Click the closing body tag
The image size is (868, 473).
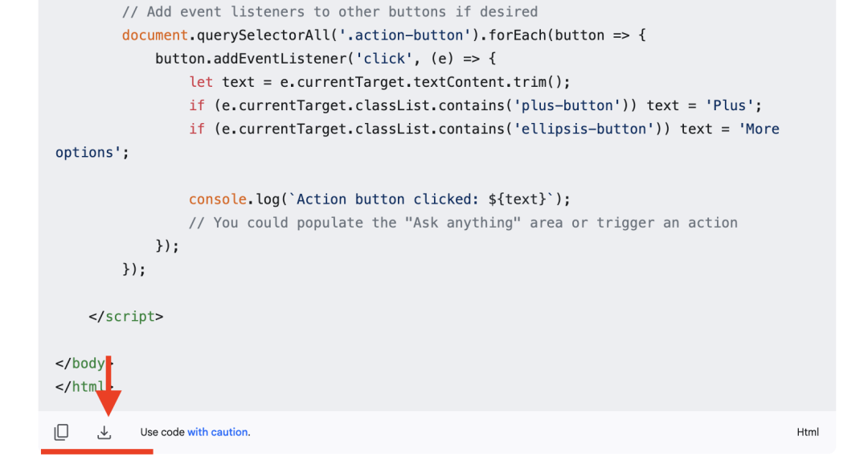click(x=80, y=363)
